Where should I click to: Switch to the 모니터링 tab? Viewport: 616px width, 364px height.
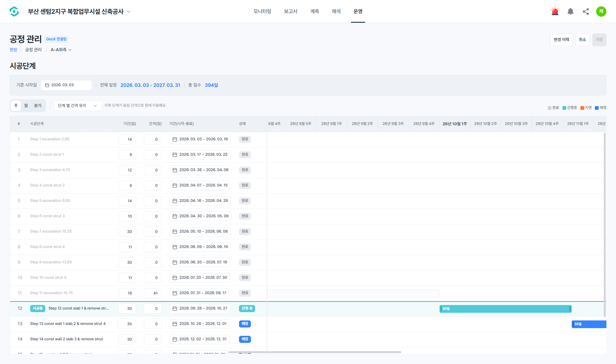pos(262,12)
